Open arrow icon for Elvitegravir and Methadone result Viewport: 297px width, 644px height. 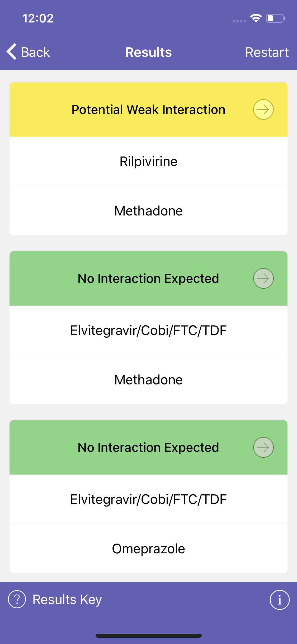(x=263, y=278)
